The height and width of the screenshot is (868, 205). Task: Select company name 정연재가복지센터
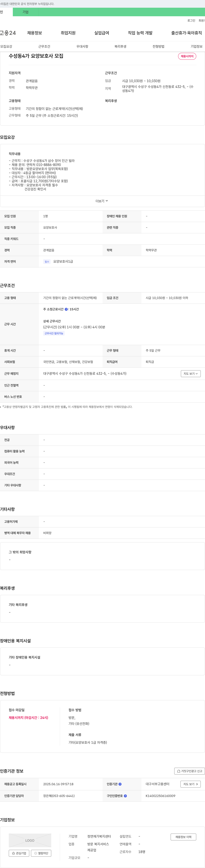(99, 836)
